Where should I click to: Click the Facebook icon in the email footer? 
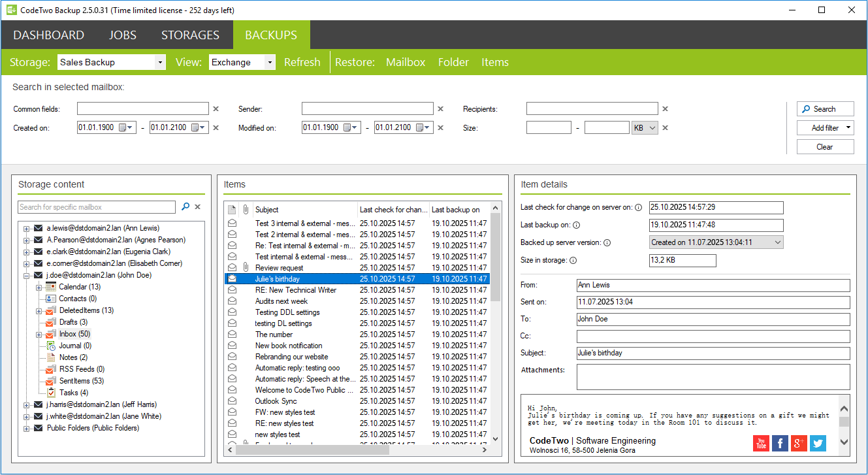pyautogui.click(x=780, y=444)
